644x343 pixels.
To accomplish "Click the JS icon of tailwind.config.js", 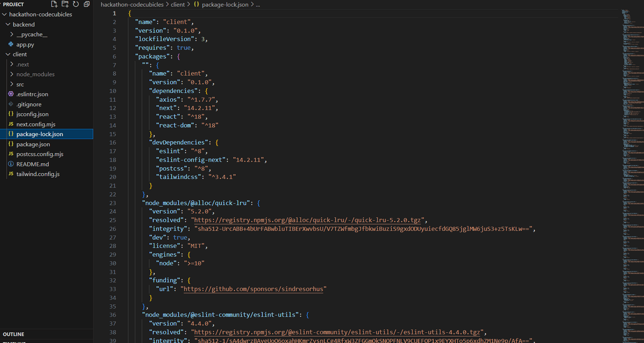I will pos(11,174).
